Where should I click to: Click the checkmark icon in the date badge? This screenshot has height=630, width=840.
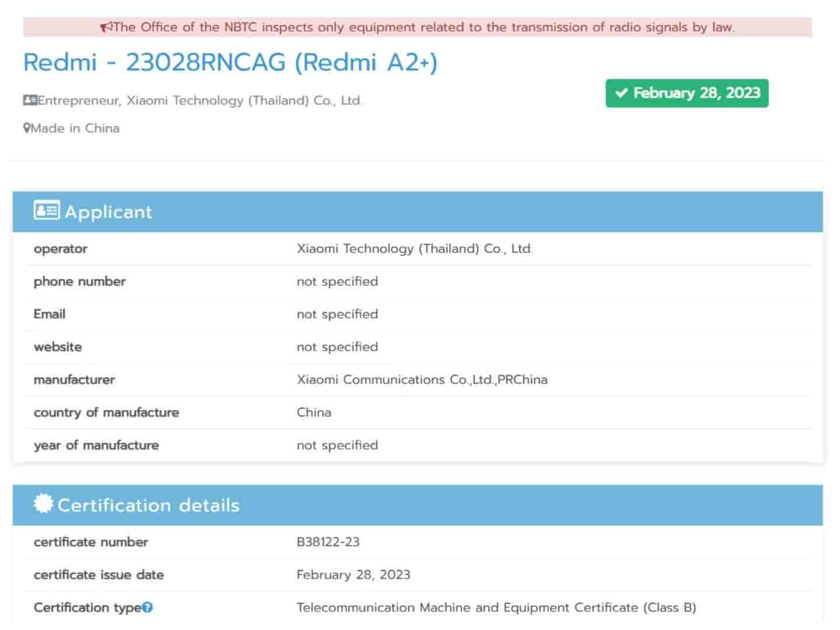coord(621,93)
